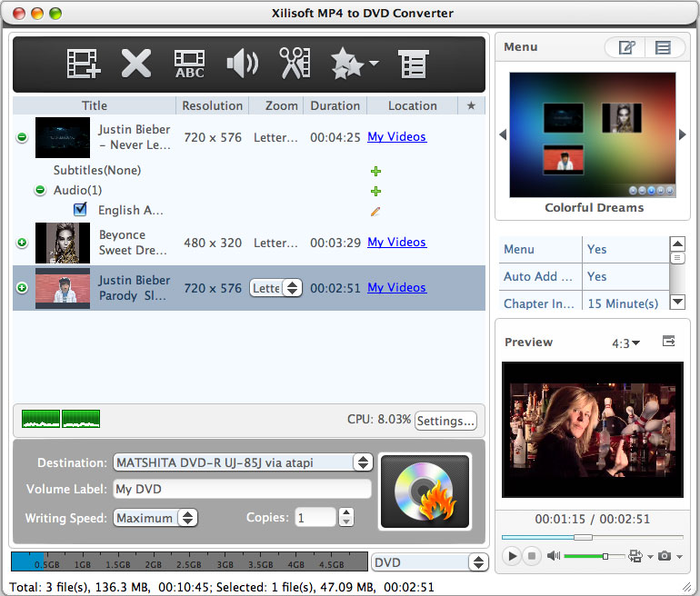Screen dimensions: 700x596
Task: Expand the Justin Bieber Parody item
Action: coord(22,288)
